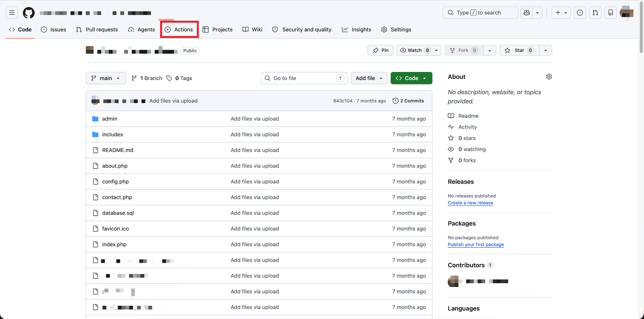
Task: Open the Projects tab
Action: tap(218, 30)
